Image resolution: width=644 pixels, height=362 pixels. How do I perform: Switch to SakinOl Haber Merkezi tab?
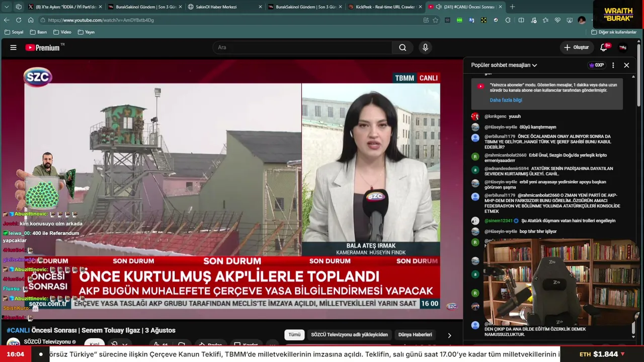click(x=224, y=7)
